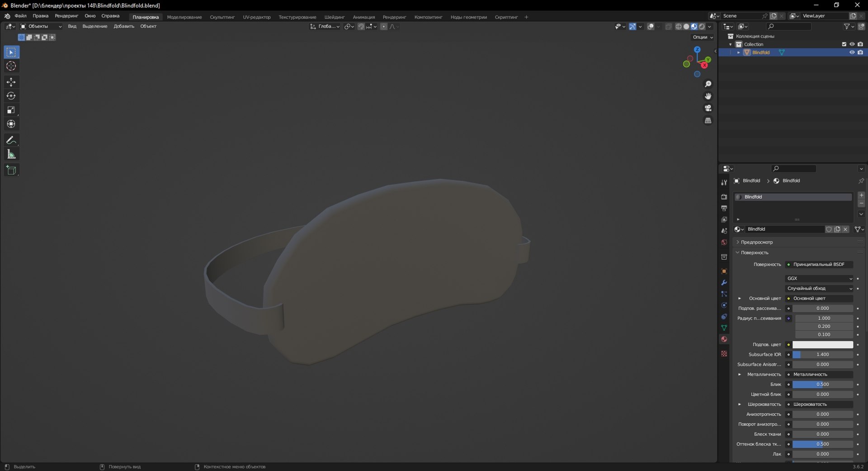This screenshot has width=868, height=471.
Task: Disable Blindfold in renders camera icon
Action: (x=860, y=52)
